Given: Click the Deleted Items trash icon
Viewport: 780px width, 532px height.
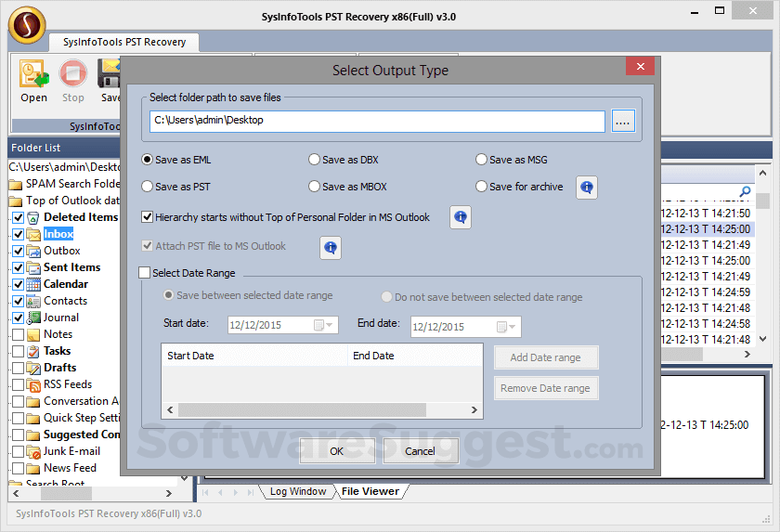Looking at the screenshot, I should (33, 218).
